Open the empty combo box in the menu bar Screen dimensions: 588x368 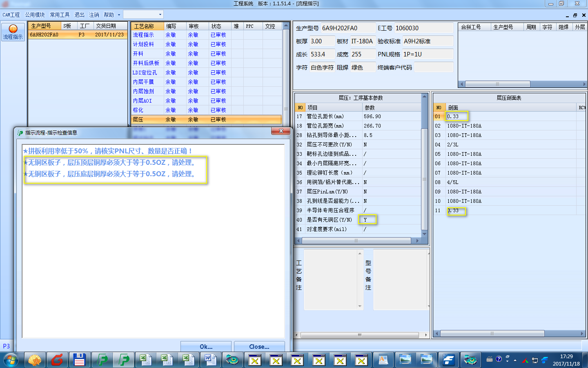pyautogui.click(x=143, y=14)
